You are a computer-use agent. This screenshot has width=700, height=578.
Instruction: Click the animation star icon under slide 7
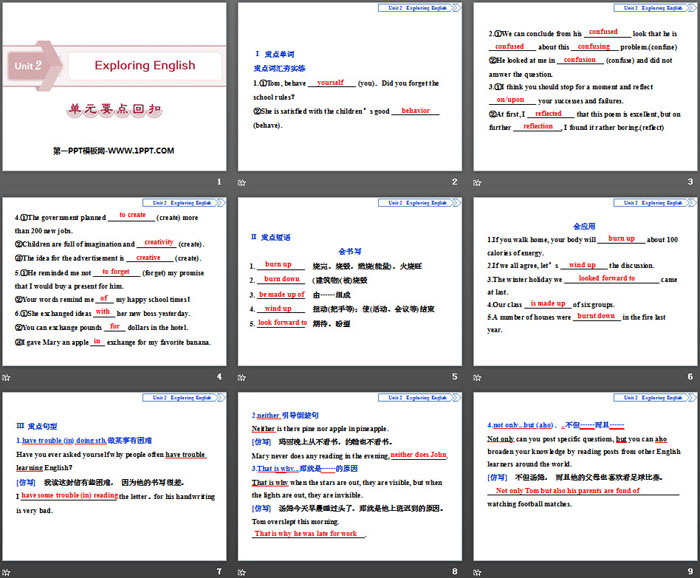7,572
